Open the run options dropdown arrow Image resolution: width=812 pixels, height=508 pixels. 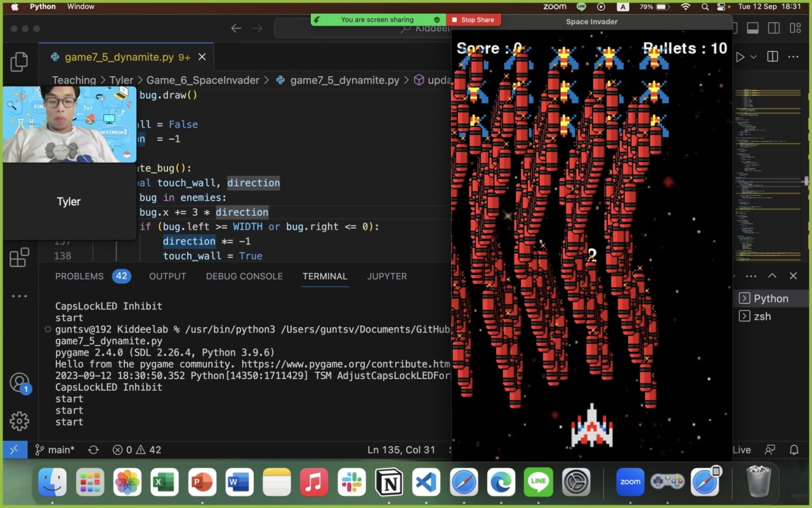pyautogui.click(x=753, y=57)
